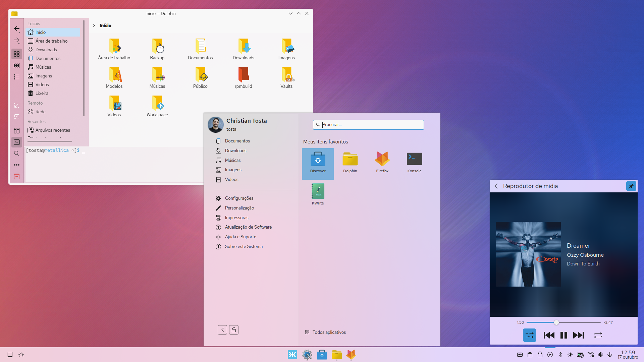Click the red window icon in Dolphin's toolbar
Image resolution: width=644 pixels, height=362 pixels.
pyautogui.click(x=17, y=176)
